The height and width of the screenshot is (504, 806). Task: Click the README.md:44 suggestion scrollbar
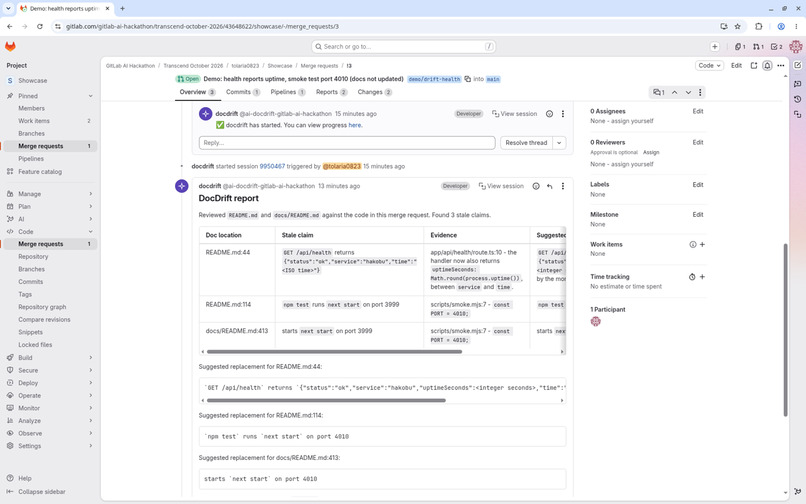(x=326, y=400)
